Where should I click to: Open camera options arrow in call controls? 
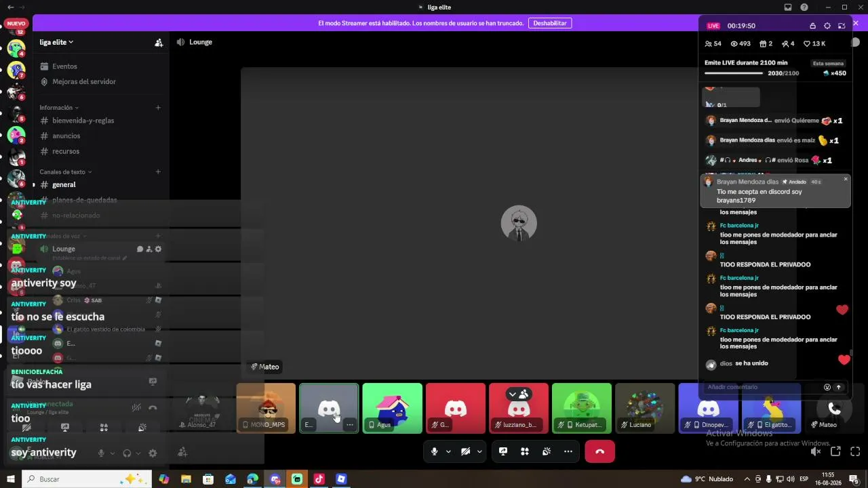click(479, 451)
